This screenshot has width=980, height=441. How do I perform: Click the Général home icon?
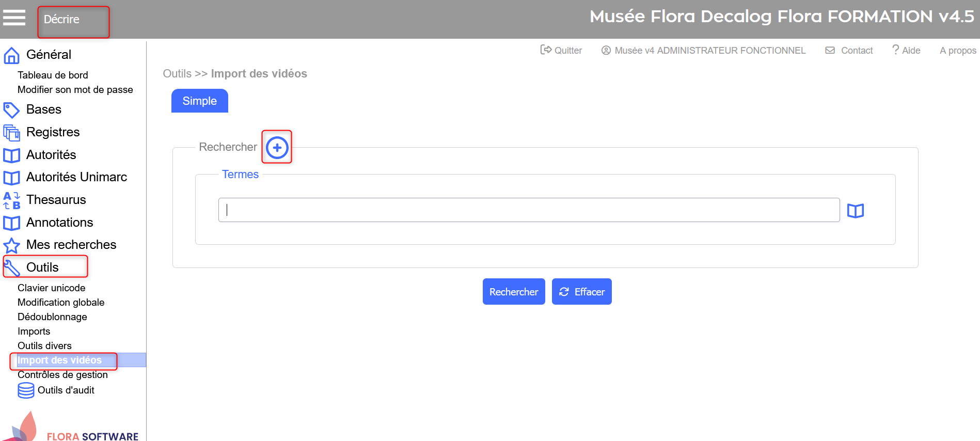click(x=11, y=55)
